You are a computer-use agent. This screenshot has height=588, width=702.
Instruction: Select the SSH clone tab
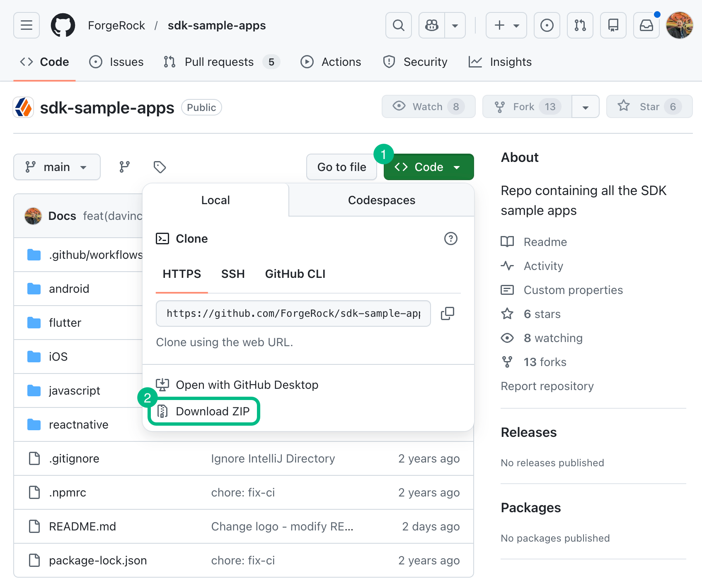(233, 274)
